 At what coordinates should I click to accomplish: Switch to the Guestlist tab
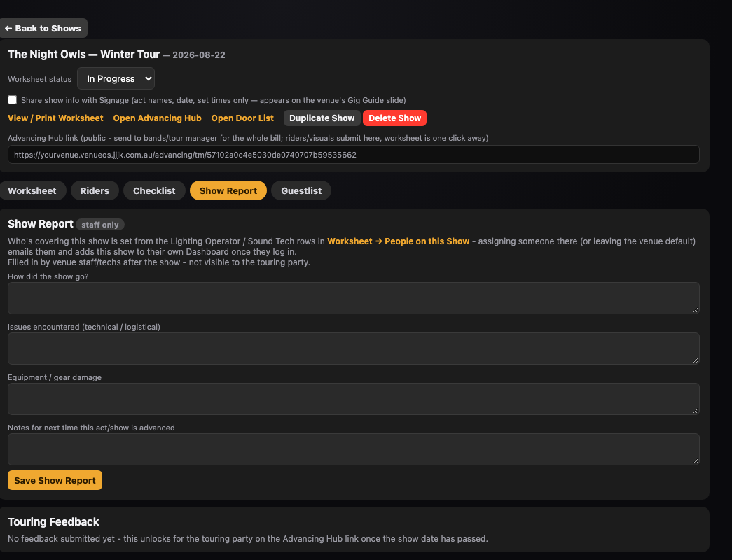(301, 190)
